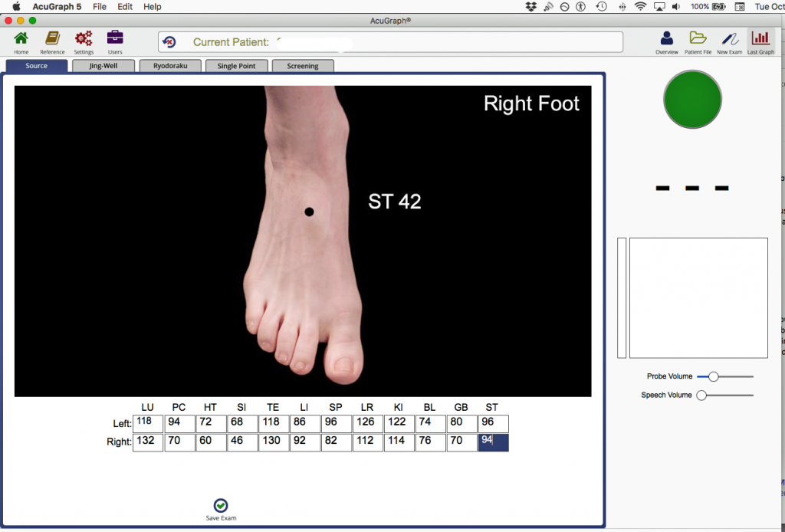
Task: Select the Right PC reading field
Action: [x=179, y=442]
